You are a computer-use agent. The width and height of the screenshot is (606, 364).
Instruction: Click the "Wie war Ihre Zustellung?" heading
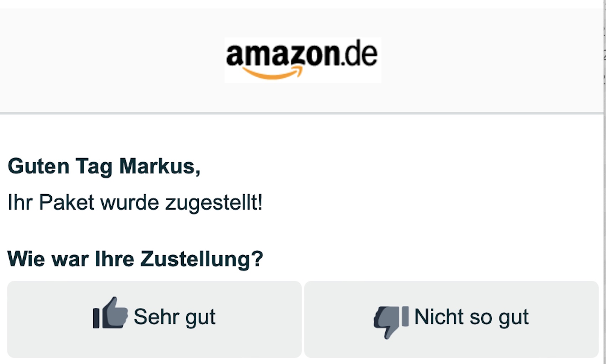(x=135, y=259)
